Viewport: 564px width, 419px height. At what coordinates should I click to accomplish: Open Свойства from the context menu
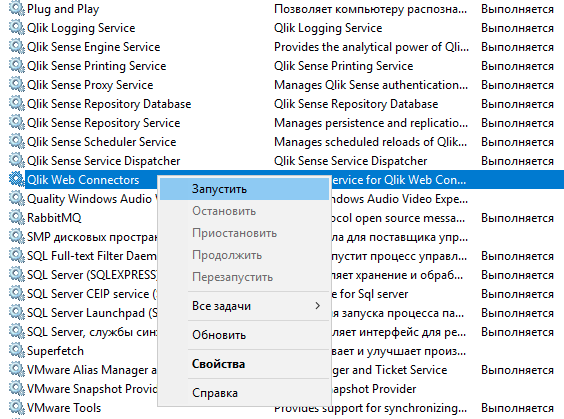point(244,364)
